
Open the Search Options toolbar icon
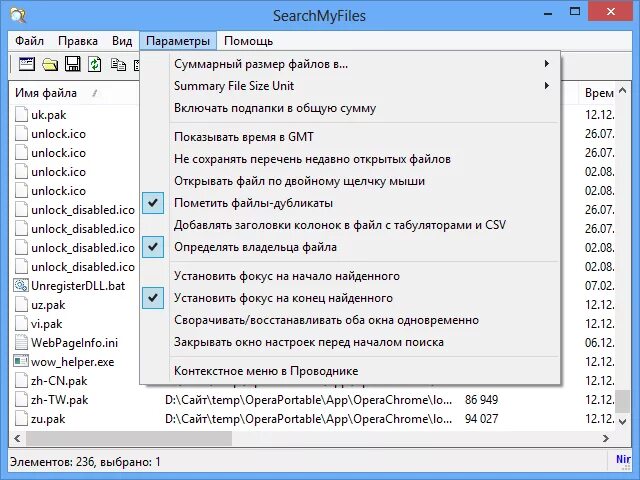(27, 64)
